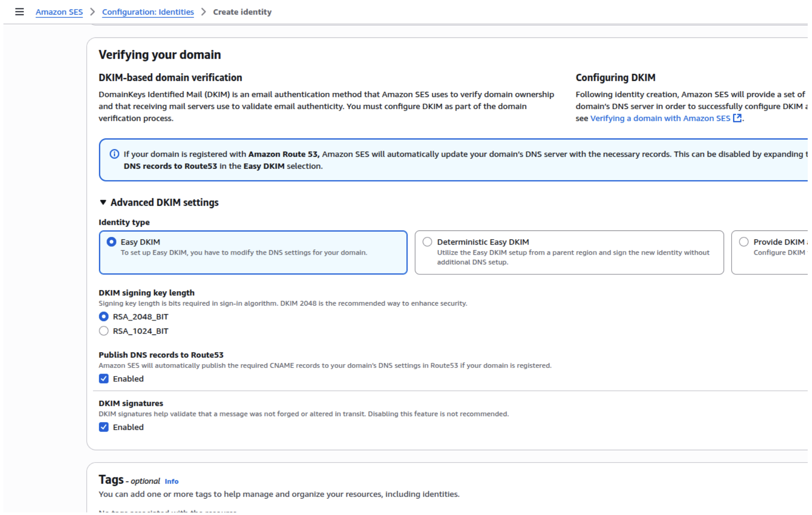Go to Amazon SES breadcrumb
This screenshot has height=515, width=812.
tap(59, 12)
